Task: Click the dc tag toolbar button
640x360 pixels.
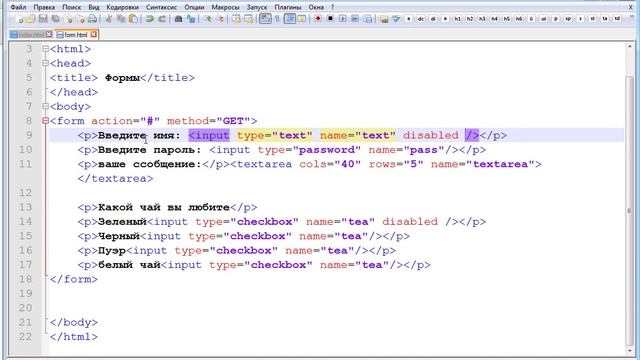Action: click(421, 19)
